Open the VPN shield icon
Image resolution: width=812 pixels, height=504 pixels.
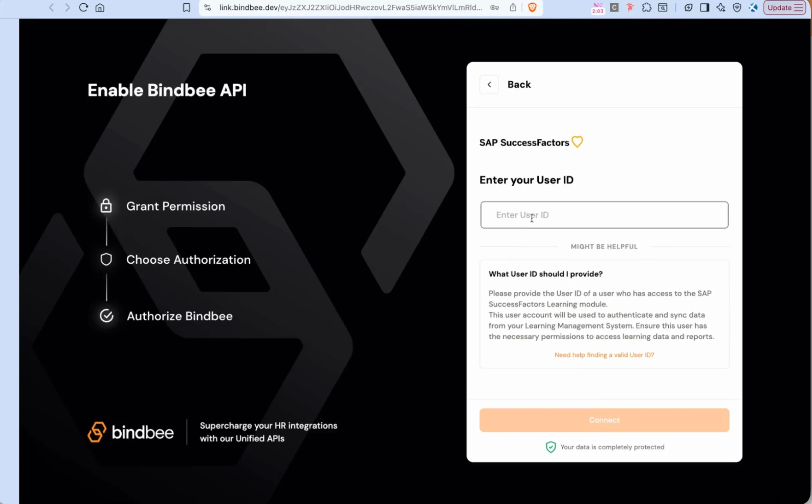pos(737,7)
